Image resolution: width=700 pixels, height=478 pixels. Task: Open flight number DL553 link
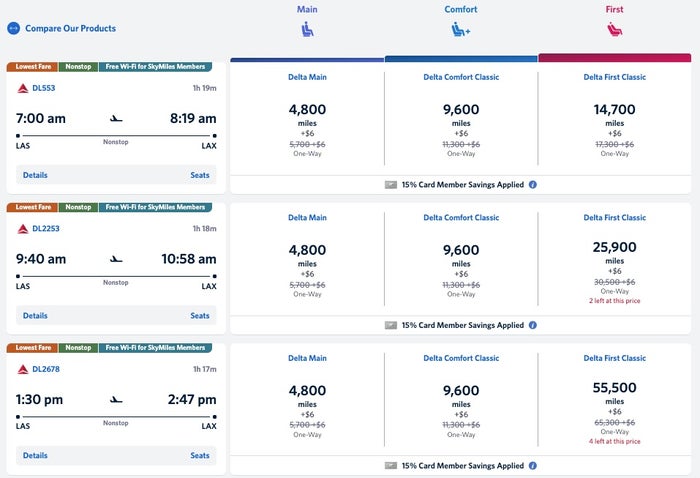click(x=44, y=88)
